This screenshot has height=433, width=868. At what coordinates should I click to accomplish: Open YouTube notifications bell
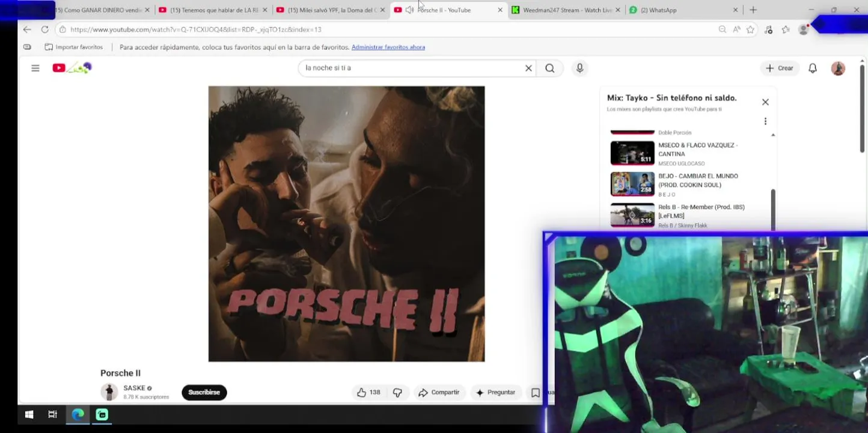[x=813, y=68]
